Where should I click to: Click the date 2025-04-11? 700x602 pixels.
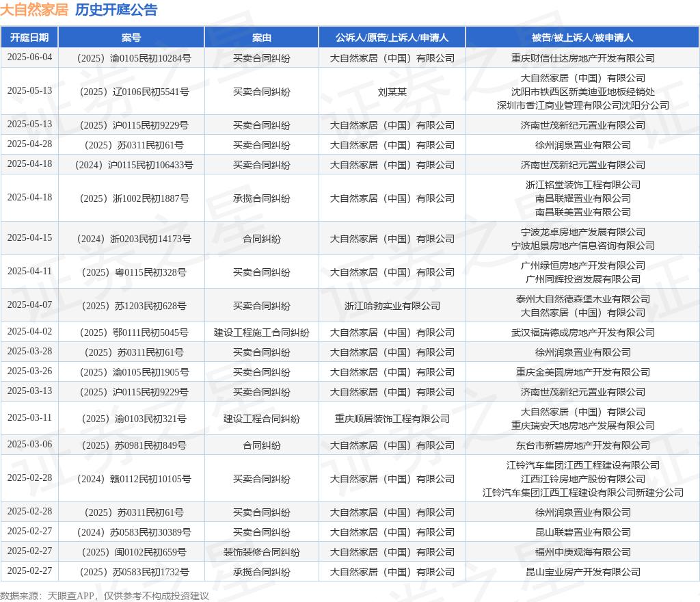click(29, 272)
